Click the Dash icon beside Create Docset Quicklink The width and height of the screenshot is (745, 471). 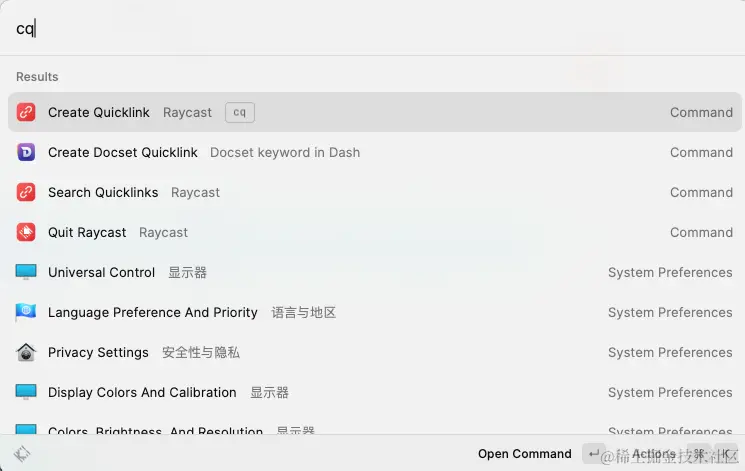(x=26, y=152)
